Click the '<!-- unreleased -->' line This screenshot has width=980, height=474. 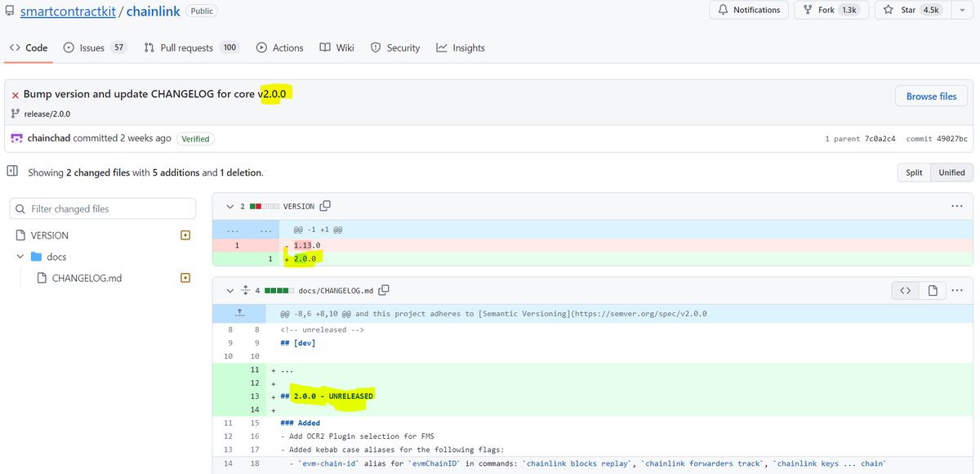pos(322,329)
